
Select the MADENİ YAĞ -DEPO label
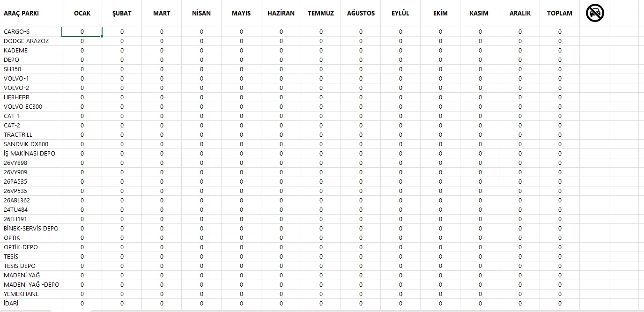[x=32, y=285]
